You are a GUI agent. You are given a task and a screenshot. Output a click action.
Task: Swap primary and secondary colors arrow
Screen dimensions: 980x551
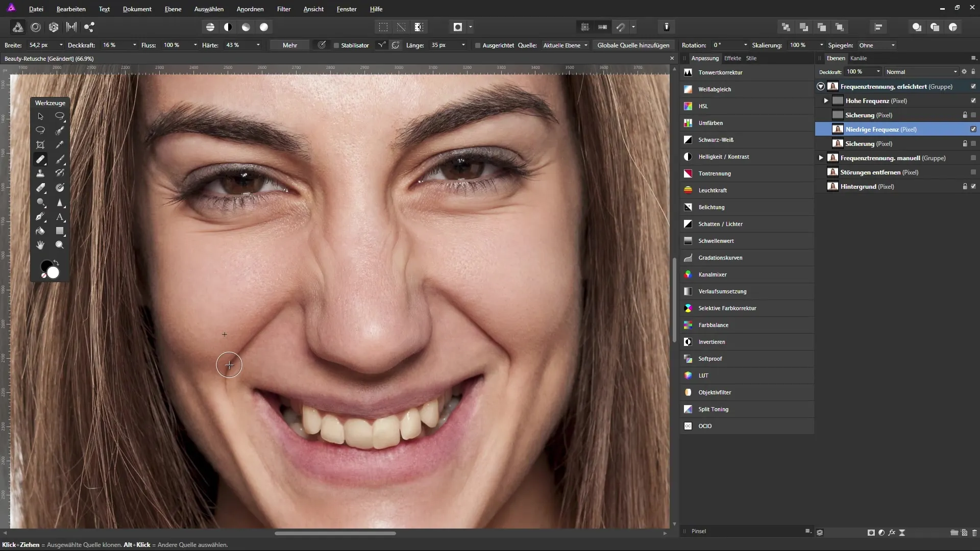click(x=56, y=263)
